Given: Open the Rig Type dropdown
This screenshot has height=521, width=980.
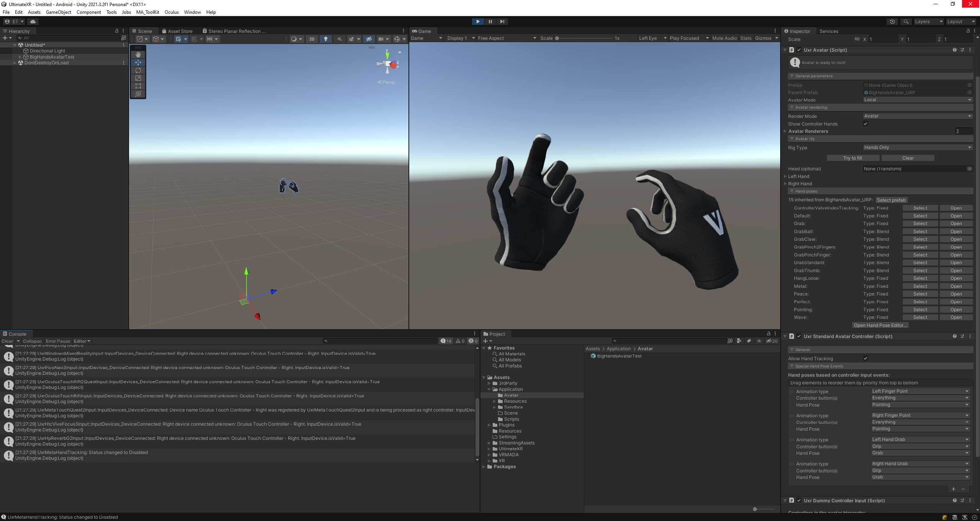Looking at the screenshot, I should point(917,147).
